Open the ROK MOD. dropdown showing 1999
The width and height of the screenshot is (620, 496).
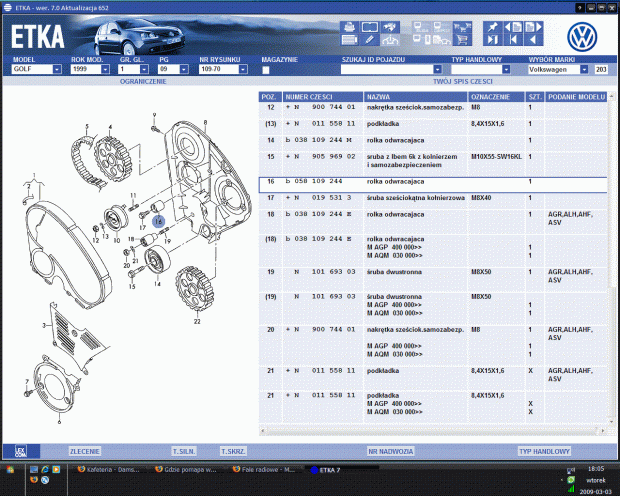coord(105,69)
